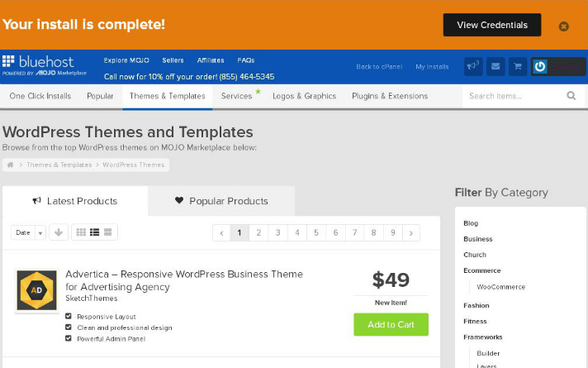Expand the Frameworks category

pyautogui.click(x=482, y=337)
